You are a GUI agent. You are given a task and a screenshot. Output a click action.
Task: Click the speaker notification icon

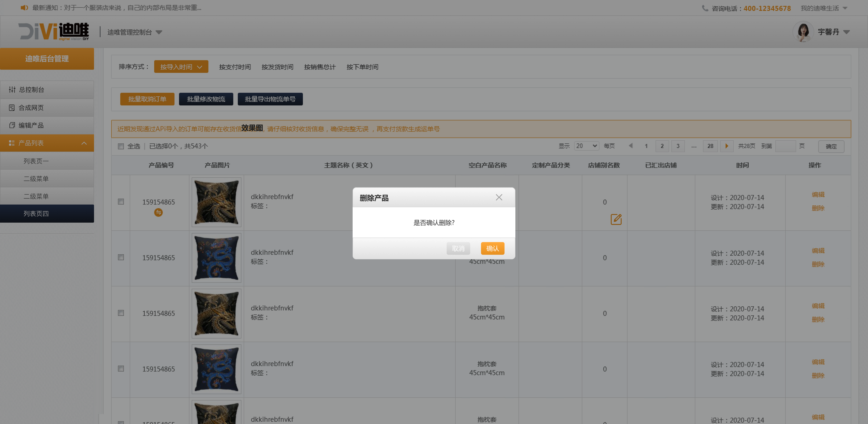coord(24,8)
